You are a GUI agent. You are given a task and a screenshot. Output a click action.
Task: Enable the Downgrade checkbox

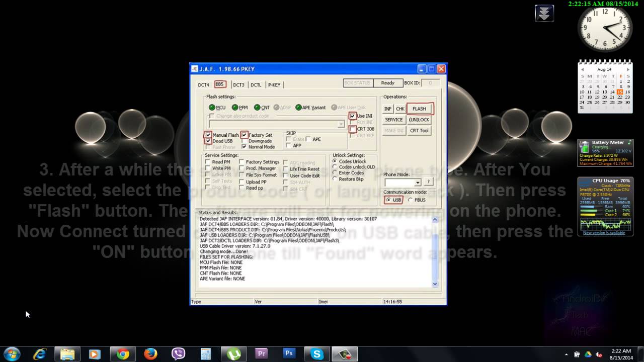(x=244, y=141)
